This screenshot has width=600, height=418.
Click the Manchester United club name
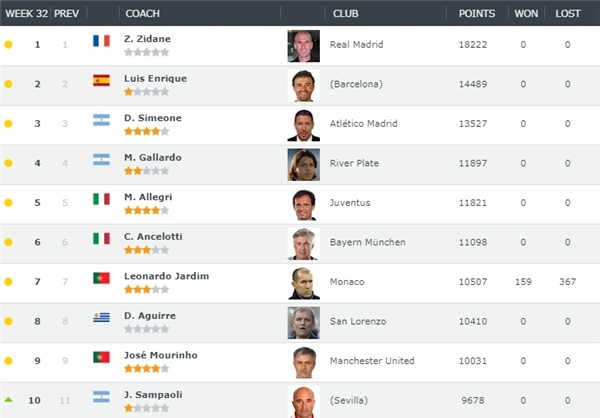[372, 361]
